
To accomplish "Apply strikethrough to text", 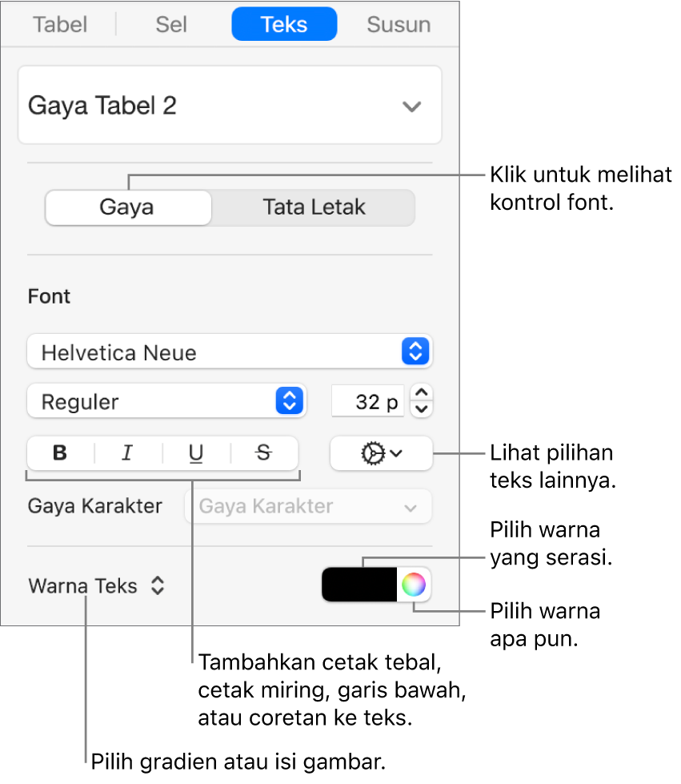I will [x=263, y=453].
